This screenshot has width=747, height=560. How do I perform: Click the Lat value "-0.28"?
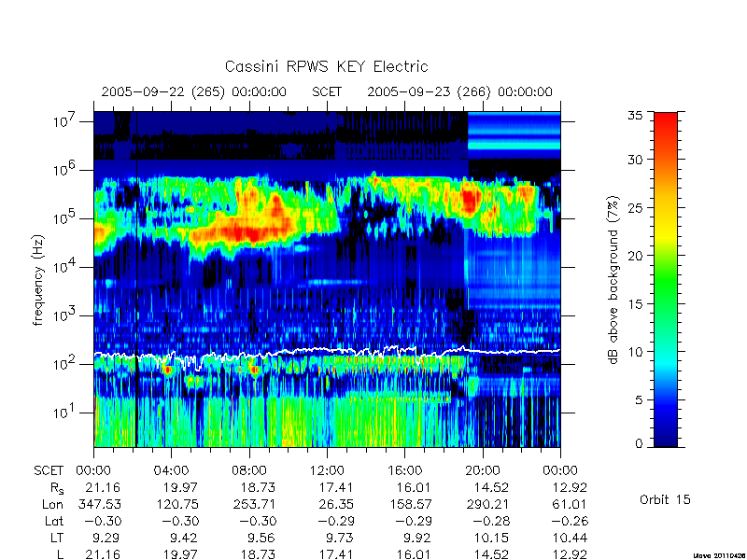pyautogui.click(x=491, y=521)
